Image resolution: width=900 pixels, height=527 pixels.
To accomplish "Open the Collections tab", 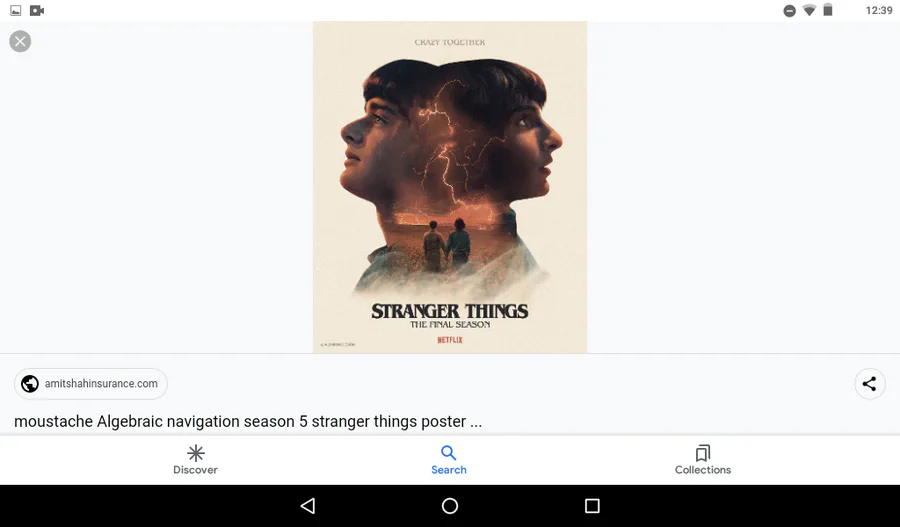I will click(703, 460).
